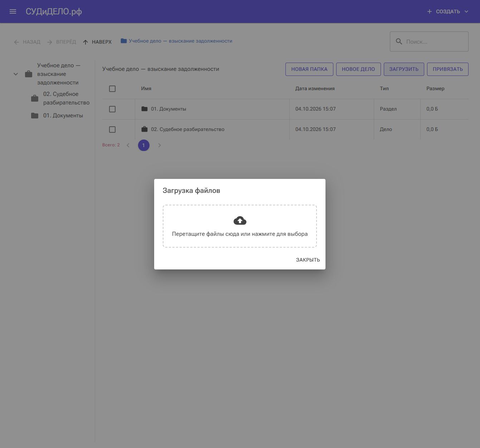Click НОВОЕ ДЕЛО button
This screenshot has width=480, height=448.
(x=358, y=69)
